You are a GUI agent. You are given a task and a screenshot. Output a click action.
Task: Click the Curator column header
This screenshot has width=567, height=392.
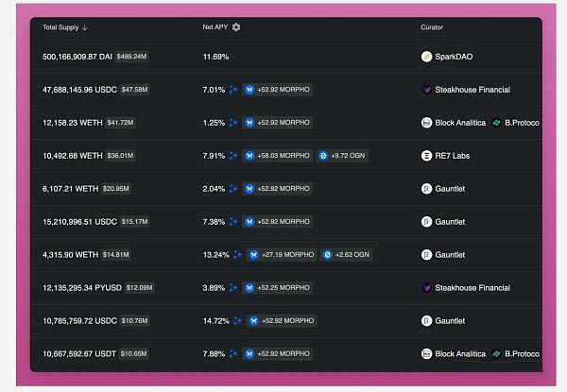click(x=432, y=27)
